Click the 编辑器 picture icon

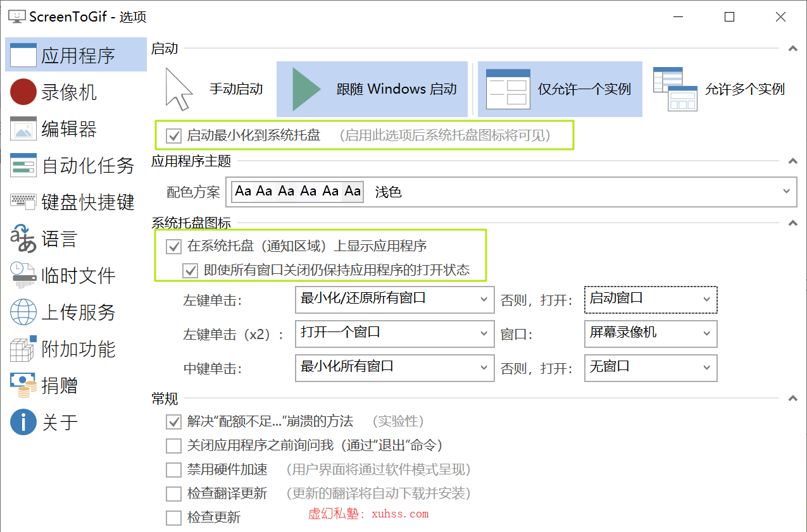[x=23, y=128]
